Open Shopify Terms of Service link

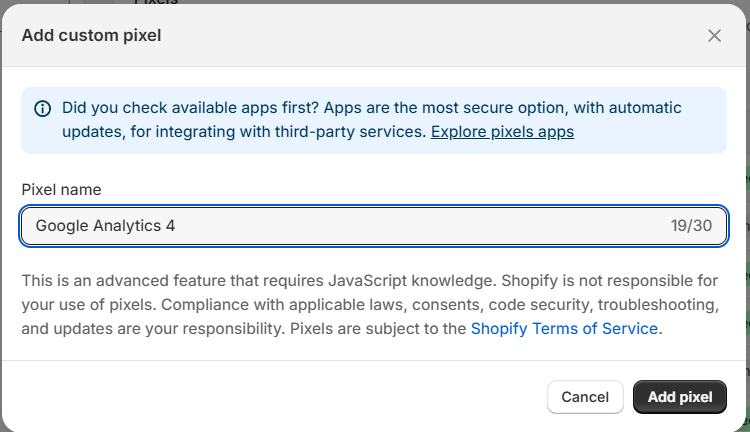click(x=564, y=328)
